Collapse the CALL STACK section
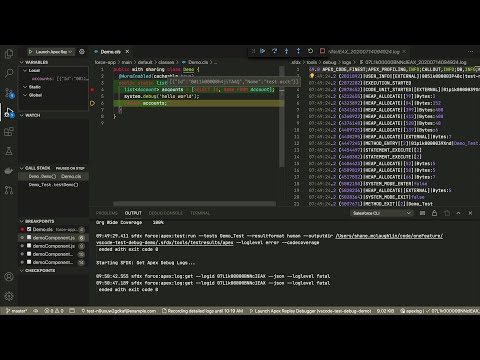This screenshot has height=360, width=480. [37, 168]
